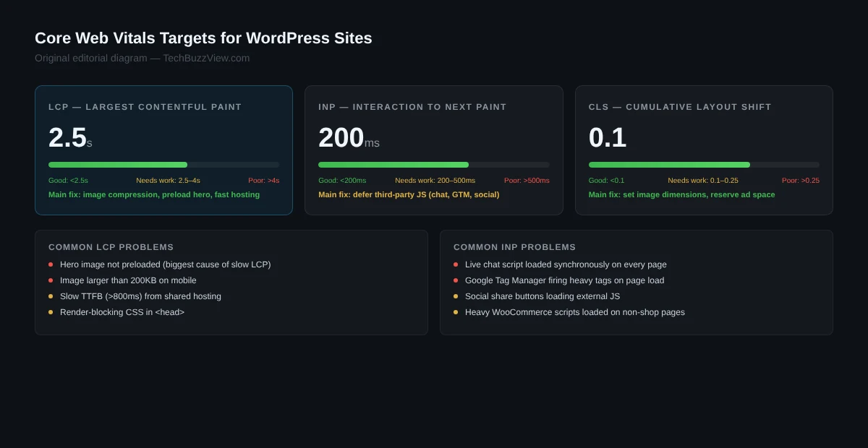Select the 'INP — Interaction to Next Paint' heading

(x=412, y=107)
